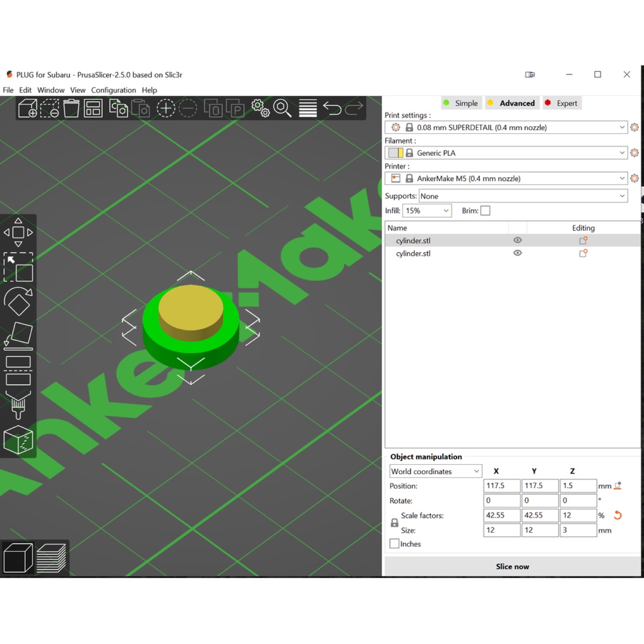
Task: Switch to the sliced layers preview
Action: pyautogui.click(x=51, y=558)
